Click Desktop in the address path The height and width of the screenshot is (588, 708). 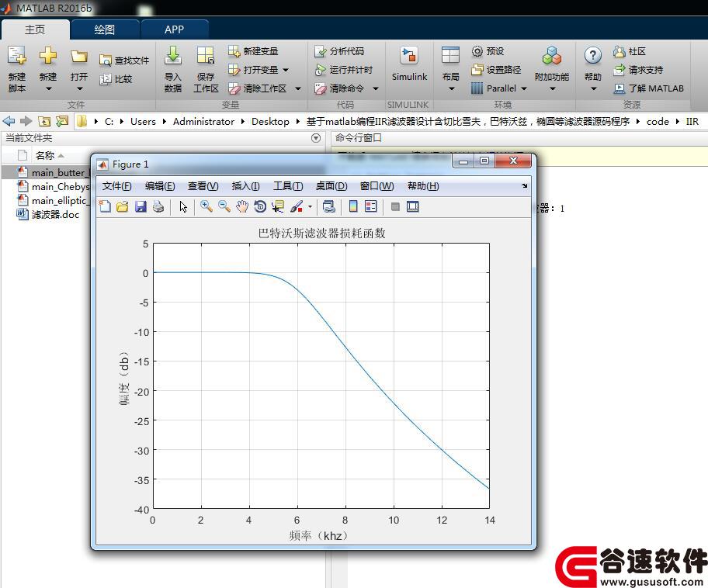point(270,121)
